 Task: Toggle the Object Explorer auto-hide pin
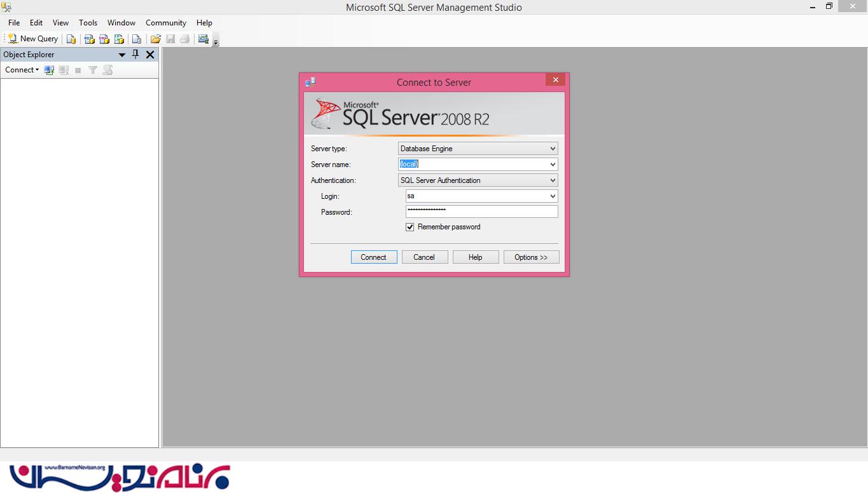(135, 55)
